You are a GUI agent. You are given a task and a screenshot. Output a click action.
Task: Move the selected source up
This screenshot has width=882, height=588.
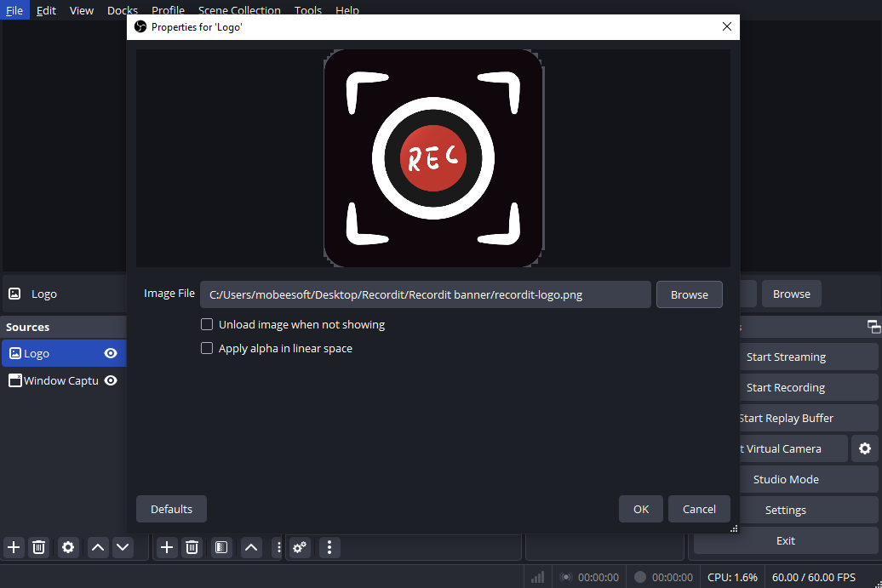98,547
